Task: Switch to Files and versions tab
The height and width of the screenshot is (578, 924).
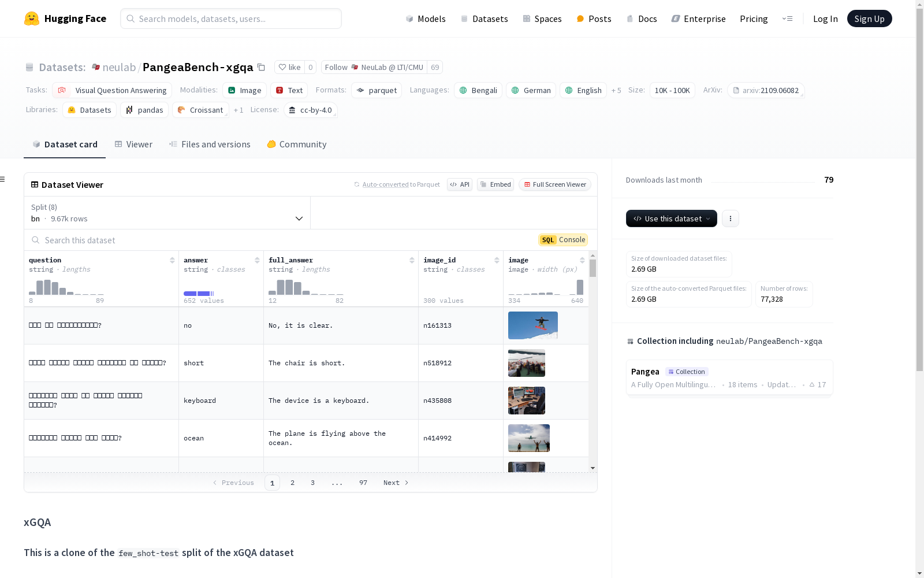Action: 210,144
